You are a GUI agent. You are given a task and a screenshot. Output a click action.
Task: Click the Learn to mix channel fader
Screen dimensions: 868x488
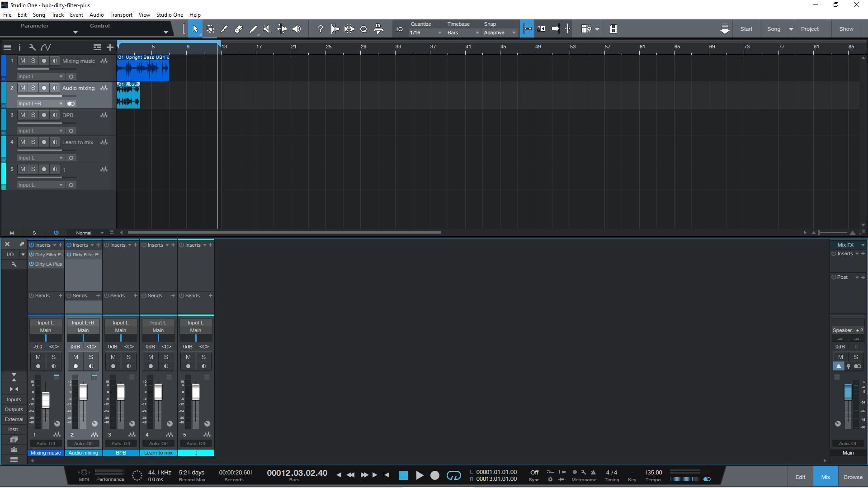[x=158, y=392]
